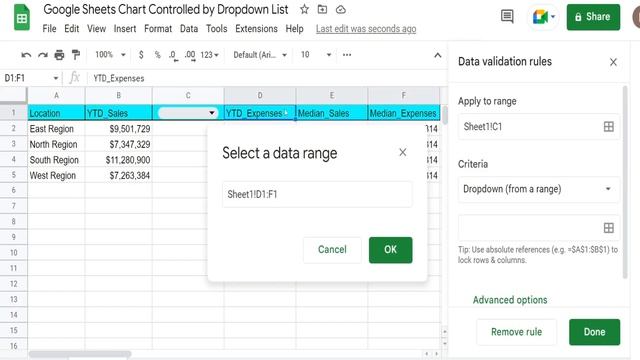Select column B header
640x360 pixels.
coord(118,96)
